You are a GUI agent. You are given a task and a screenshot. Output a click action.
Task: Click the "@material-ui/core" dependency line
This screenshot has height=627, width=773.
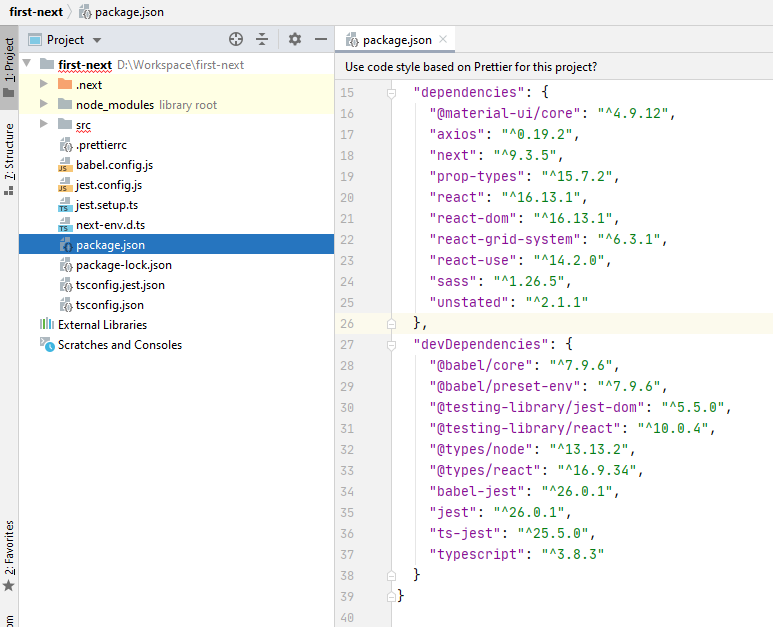pos(552,113)
